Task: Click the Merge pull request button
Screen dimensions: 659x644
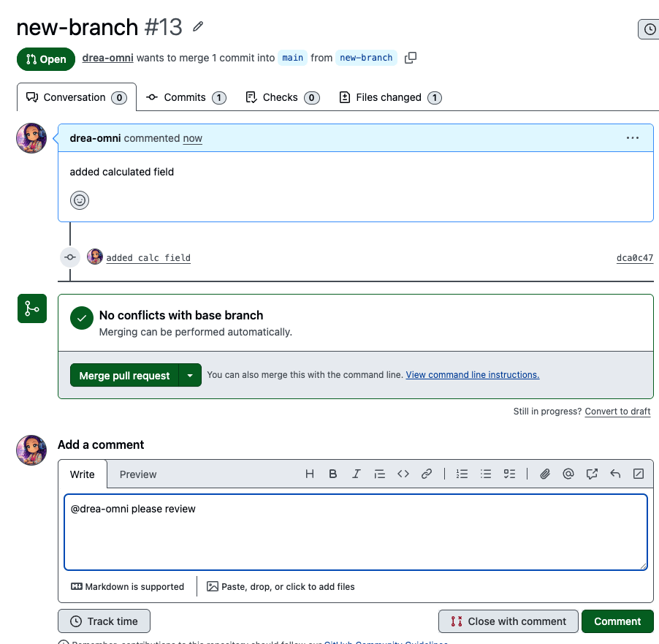Action: point(124,375)
